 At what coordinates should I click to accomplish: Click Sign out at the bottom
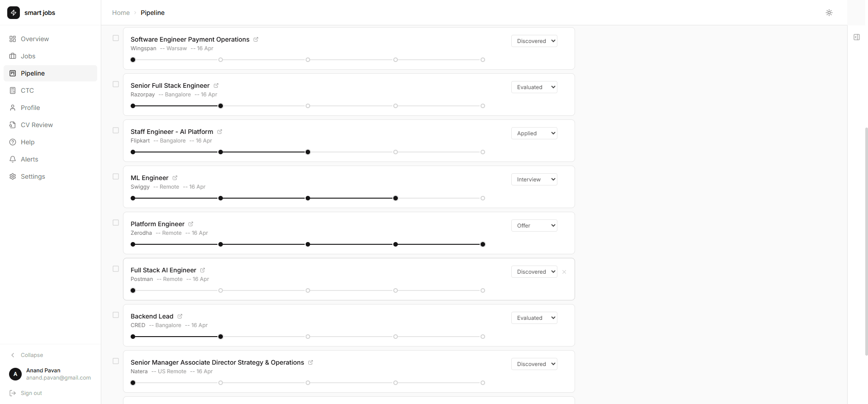tap(30, 393)
